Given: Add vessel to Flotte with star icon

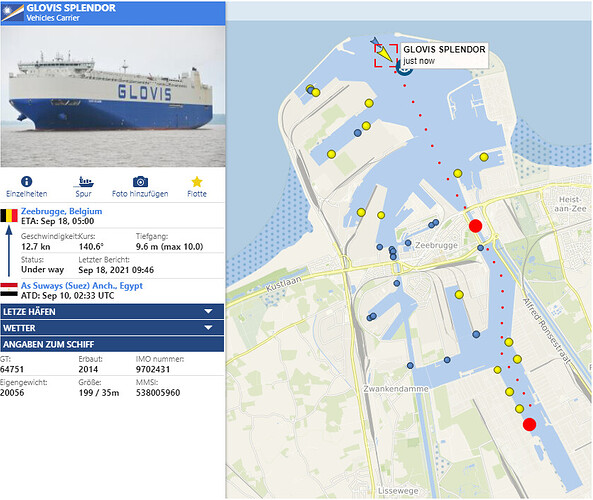Looking at the screenshot, I should pos(197,182).
